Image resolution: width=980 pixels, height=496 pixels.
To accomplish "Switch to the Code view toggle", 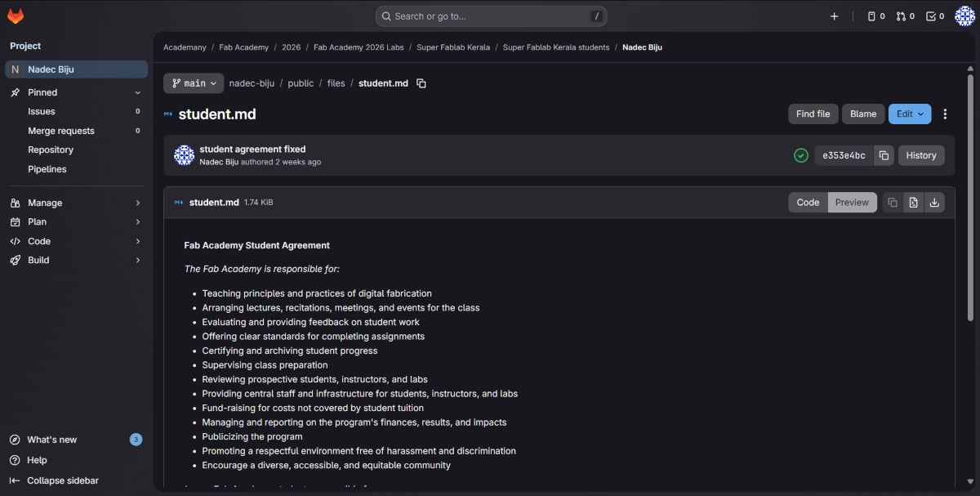I will coord(808,203).
